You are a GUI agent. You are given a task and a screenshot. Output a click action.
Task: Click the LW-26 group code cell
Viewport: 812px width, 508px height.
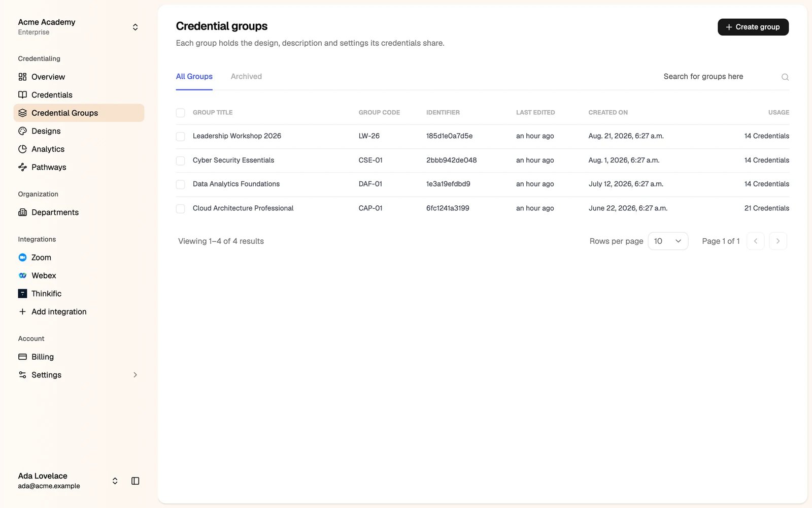369,136
